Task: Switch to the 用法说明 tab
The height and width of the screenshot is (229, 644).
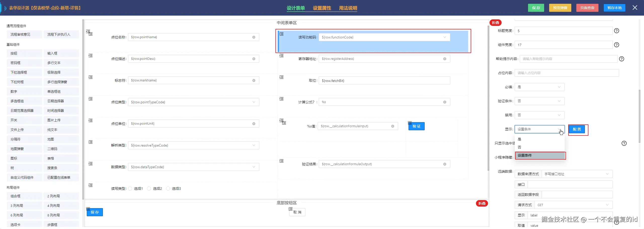Action: (x=348, y=8)
